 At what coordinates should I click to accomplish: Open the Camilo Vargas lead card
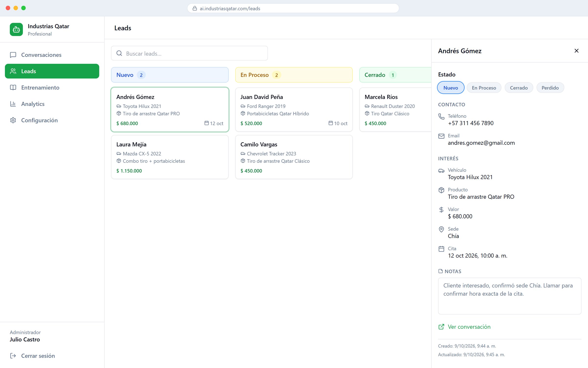coord(294,157)
